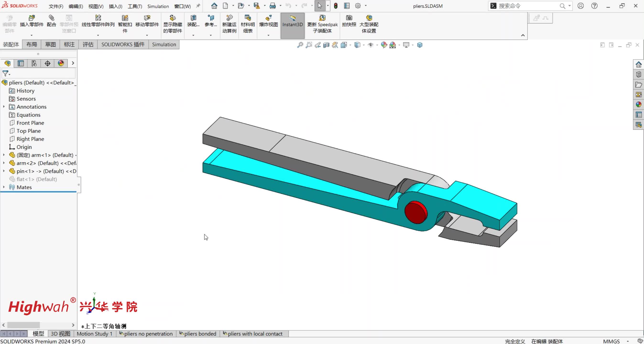Viewport: 644px width, 344px height.
Task: Open the ConfigurationManager tab icon
Action: tap(34, 63)
